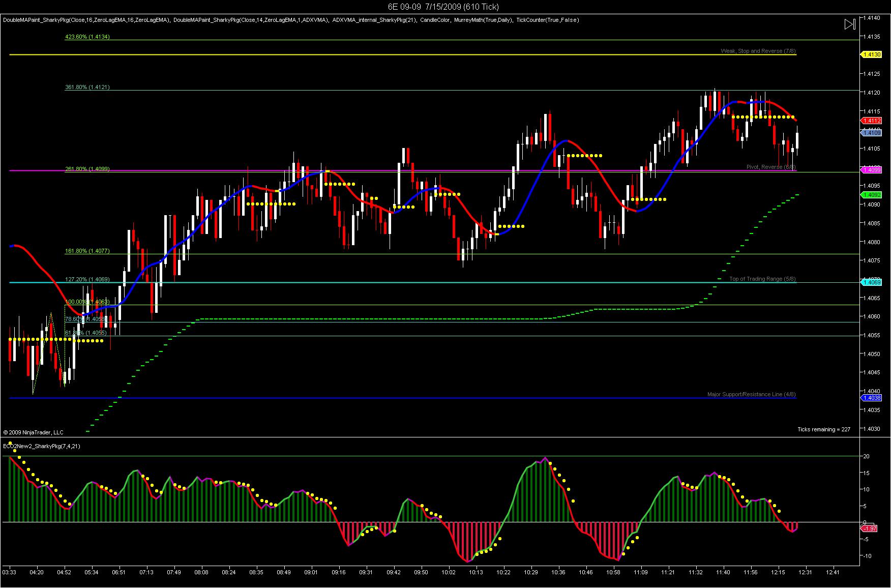The height and width of the screenshot is (588, 891).
Task: Click the grey-blue 1.4109 current price marker
Action: [871, 133]
